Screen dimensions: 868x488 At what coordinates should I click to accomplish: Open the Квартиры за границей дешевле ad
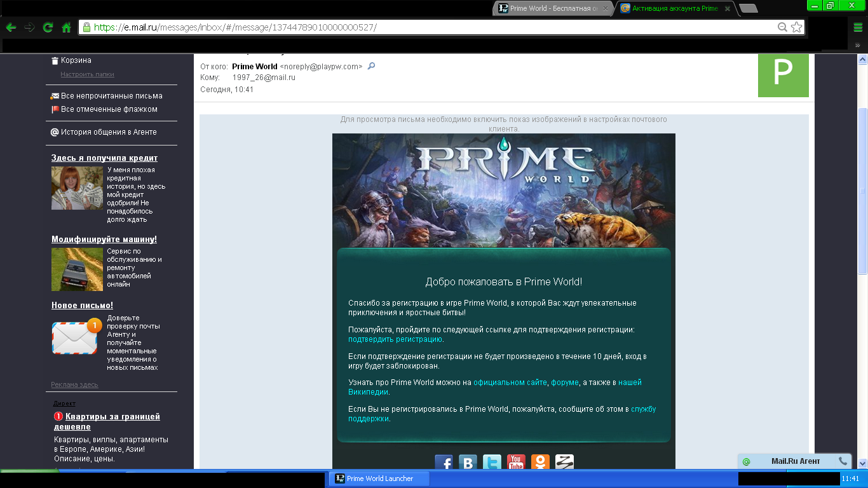point(107,421)
